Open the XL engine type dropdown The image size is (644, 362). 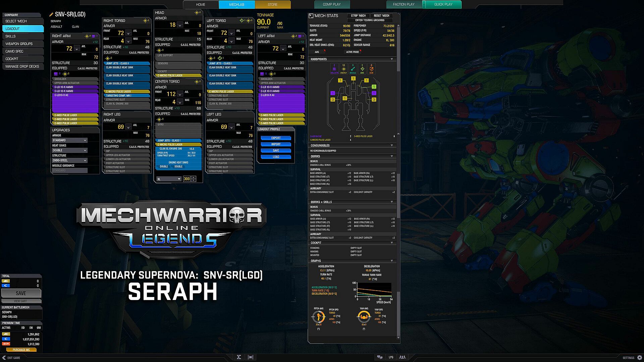[169, 179]
